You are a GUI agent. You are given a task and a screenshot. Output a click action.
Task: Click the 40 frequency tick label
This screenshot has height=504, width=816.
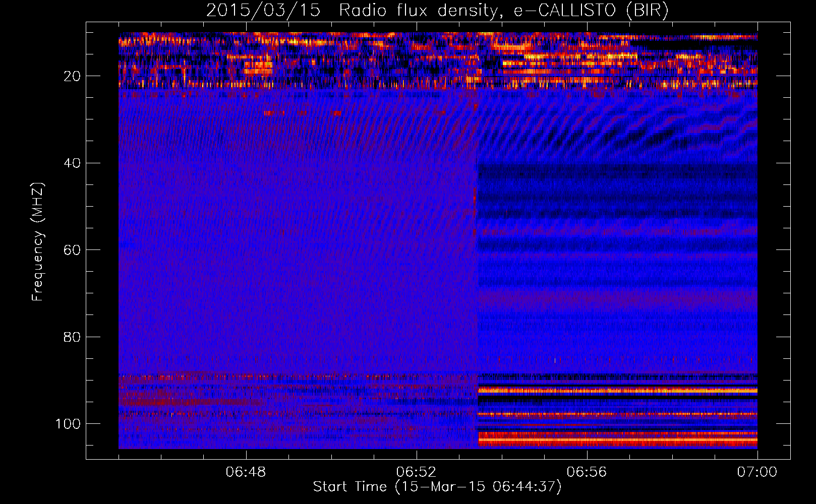tap(73, 163)
